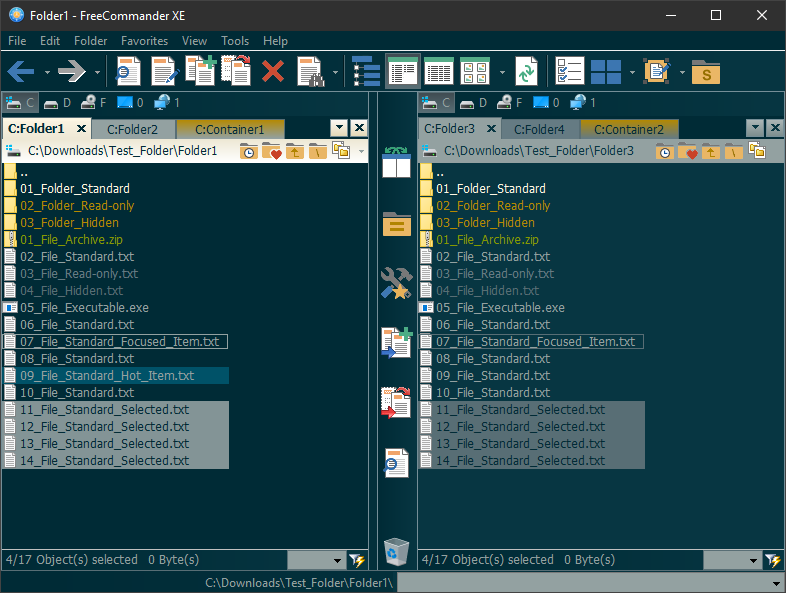Screen dimensions: 786x593
Task: Click copy icon in middle splitter bar
Action: tap(397, 342)
